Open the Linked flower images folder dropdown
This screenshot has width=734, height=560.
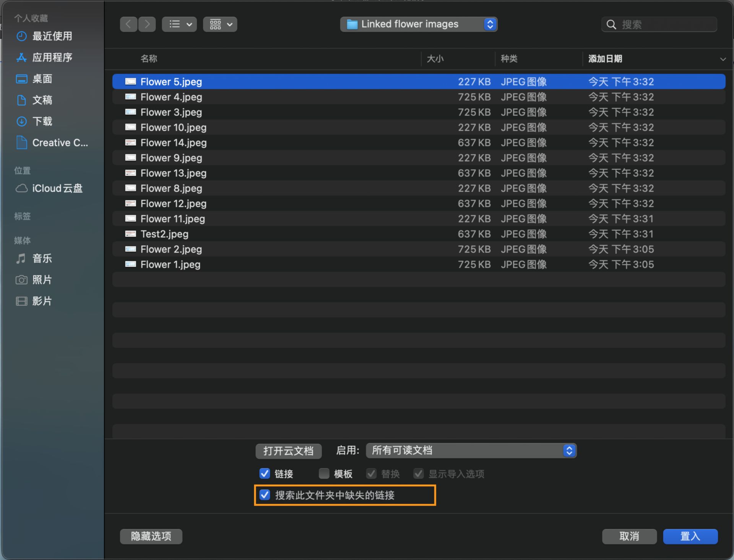point(419,24)
